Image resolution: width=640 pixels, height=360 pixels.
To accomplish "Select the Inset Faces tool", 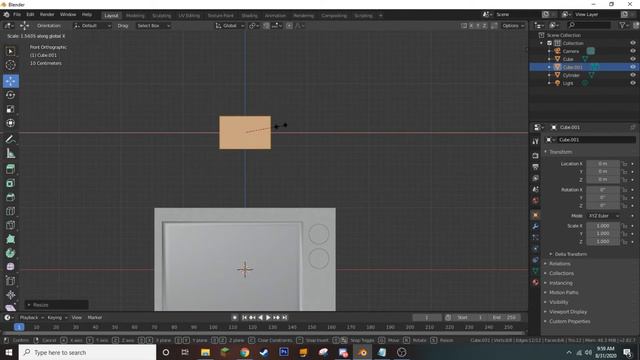I will (x=11, y=183).
